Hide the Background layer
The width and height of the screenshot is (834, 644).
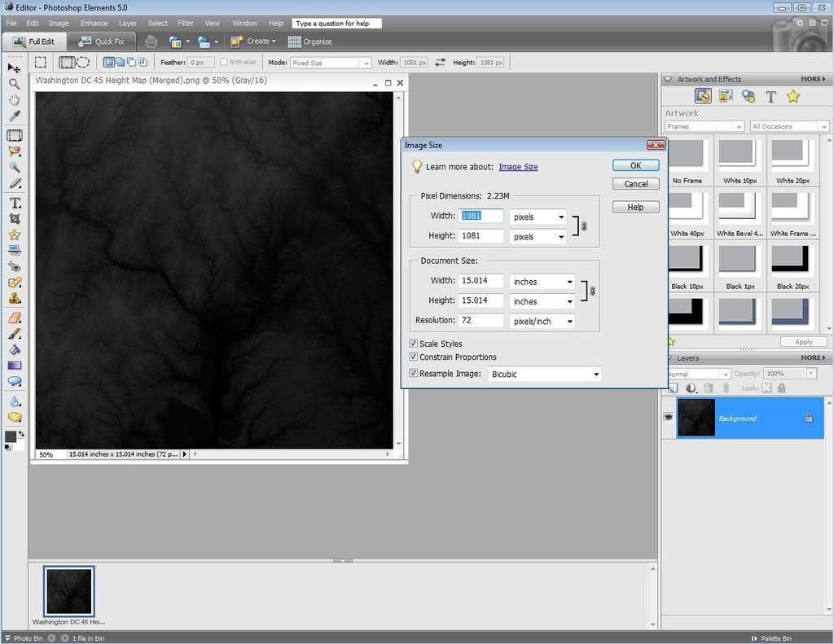pos(669,418)
